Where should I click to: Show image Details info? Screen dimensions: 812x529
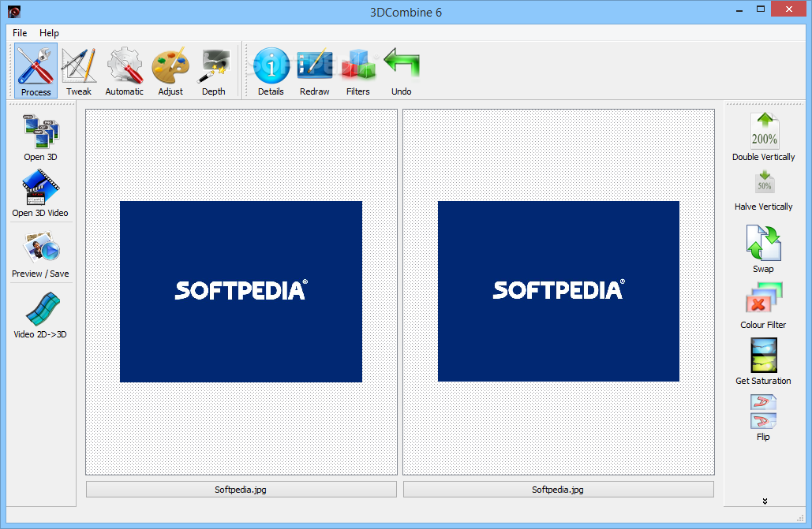[x=271, y=71]
